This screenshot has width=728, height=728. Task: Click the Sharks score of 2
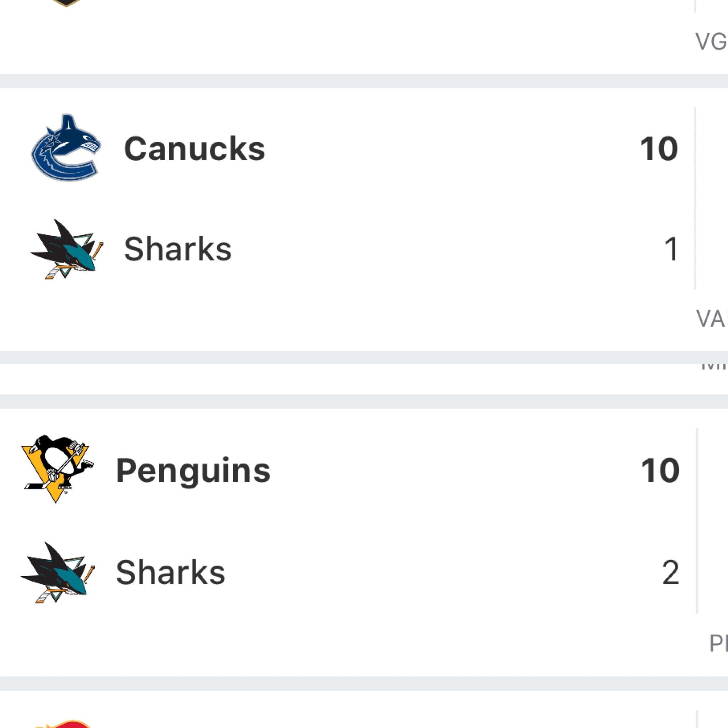click(670, 572)
